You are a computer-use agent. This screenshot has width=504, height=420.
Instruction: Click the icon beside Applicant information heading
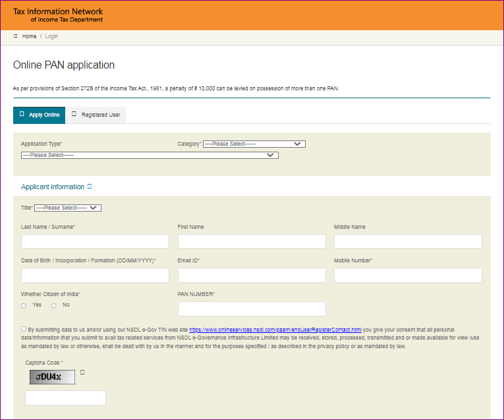pos(90,187)
